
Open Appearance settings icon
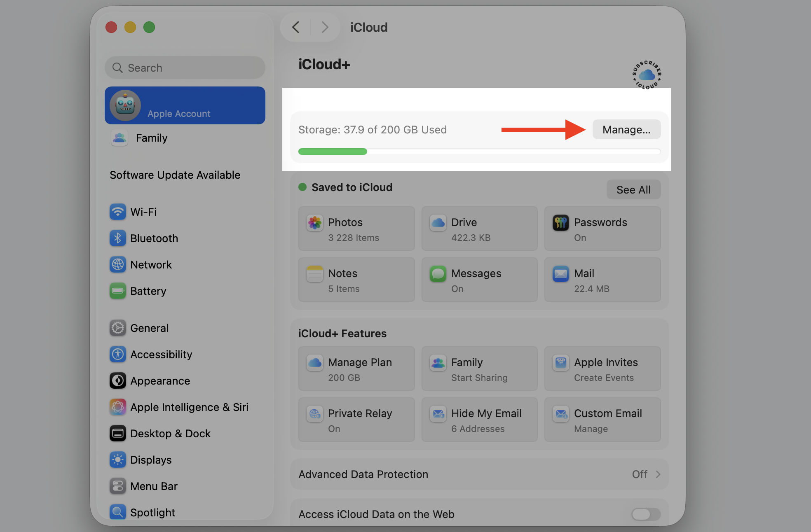(x=118, y=381)
